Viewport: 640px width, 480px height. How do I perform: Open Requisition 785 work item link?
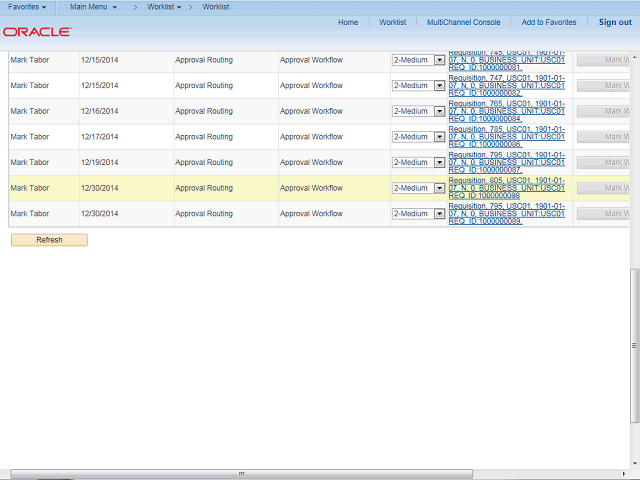click(x=507, y=137)
